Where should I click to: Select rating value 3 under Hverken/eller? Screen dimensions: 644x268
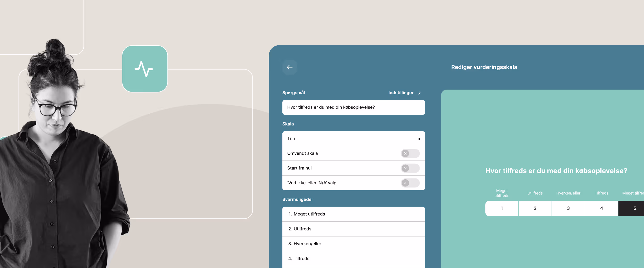point(568,208)
